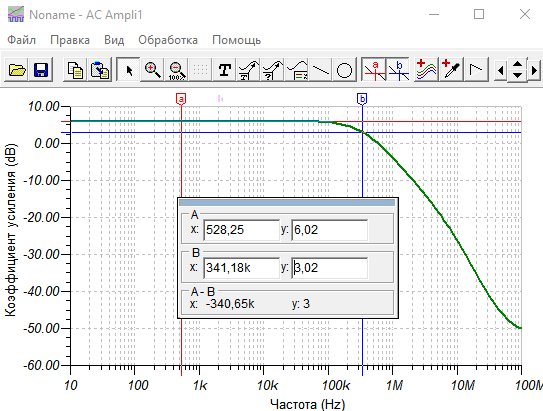Select the circle drawing tool

click(x=345, y=70)
